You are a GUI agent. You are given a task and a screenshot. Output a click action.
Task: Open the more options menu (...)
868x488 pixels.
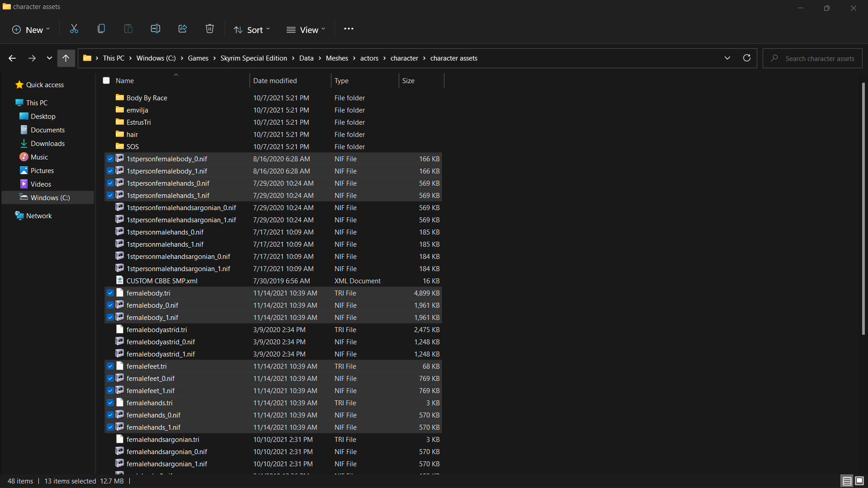[x=349, y=28]
